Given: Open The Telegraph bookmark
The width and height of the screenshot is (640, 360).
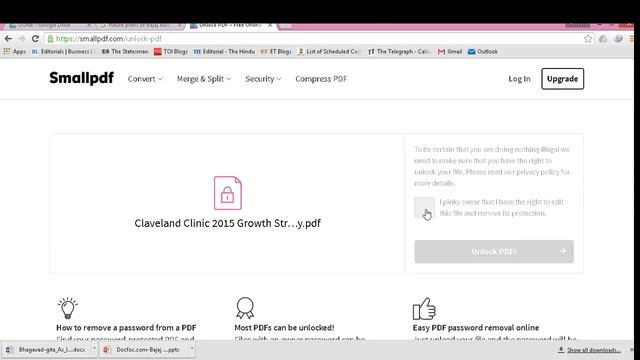Looking at the screenshot, I should click(x=399, y=51).
